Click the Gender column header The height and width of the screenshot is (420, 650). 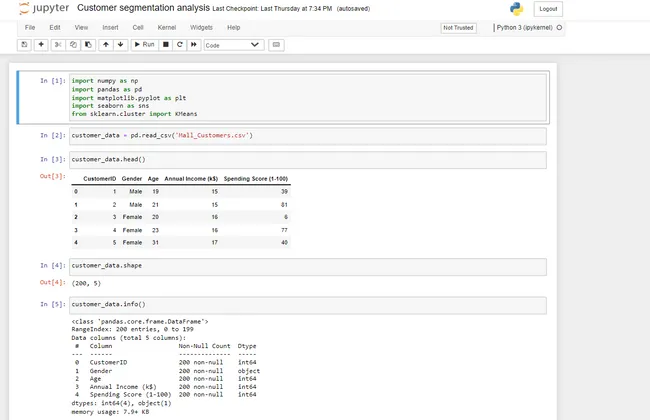point(132,179)
